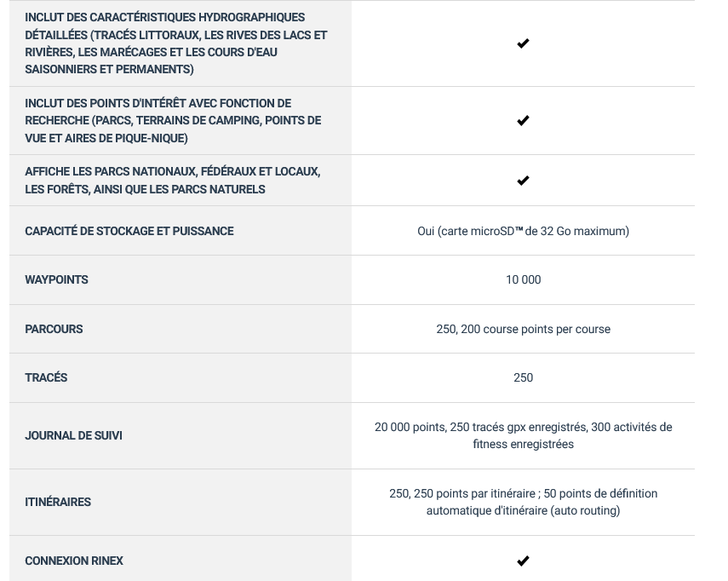Click the microSD 32 Go maximum text
This screenshot has height=581, width=728.
(x=524, y=231)
